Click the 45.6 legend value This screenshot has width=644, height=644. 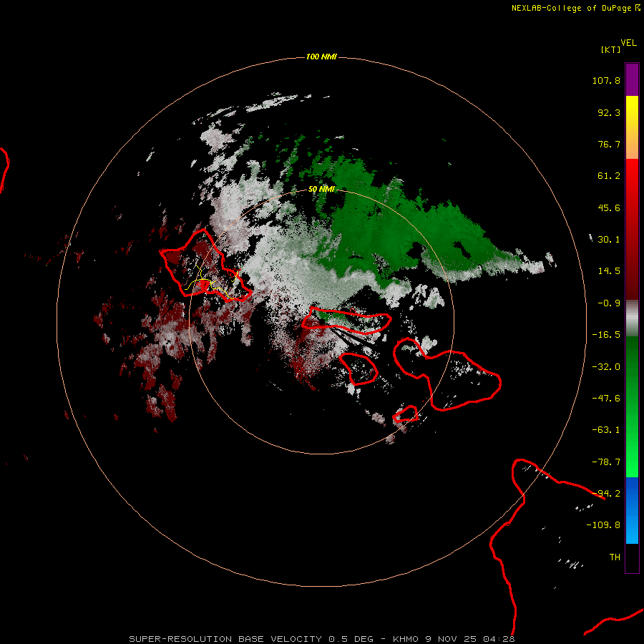[609, 208]
